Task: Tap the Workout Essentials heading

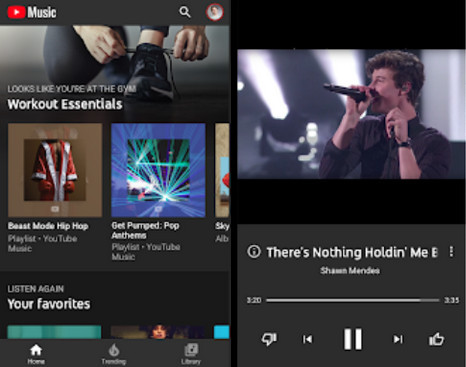Action: (x=65, y=104)
